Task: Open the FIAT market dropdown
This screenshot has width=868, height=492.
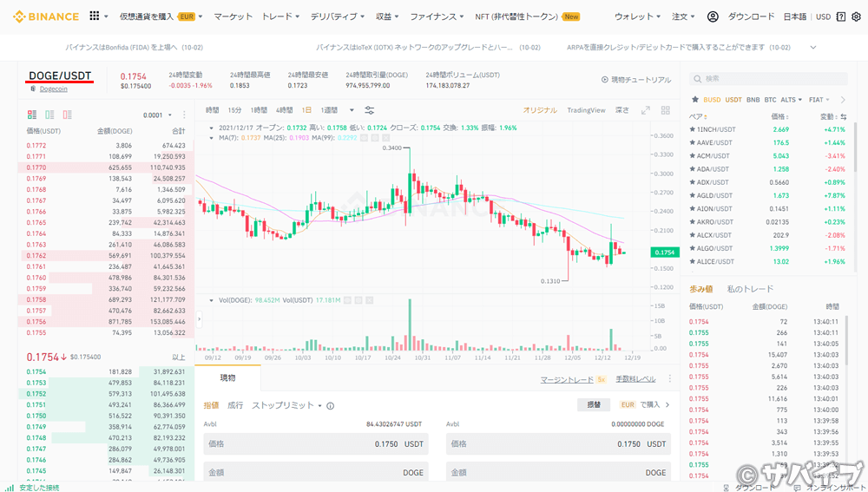Action: (x=819, y=100)
